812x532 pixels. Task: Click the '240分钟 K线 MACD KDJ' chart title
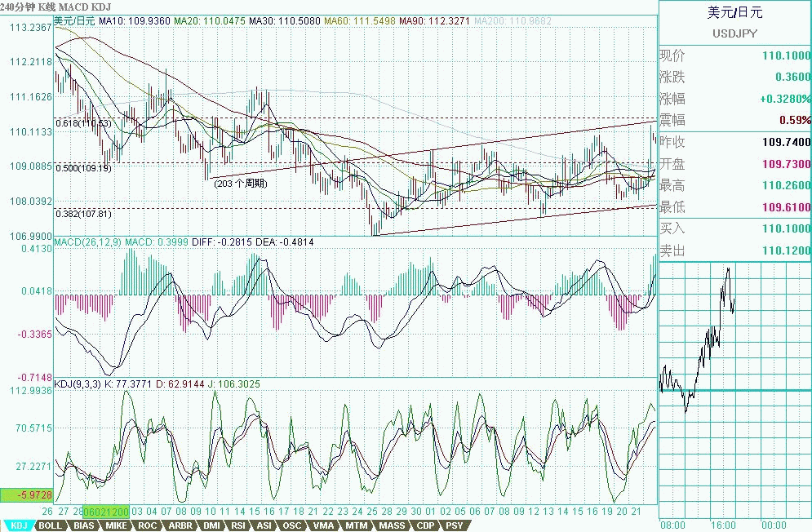pos(55,7)
